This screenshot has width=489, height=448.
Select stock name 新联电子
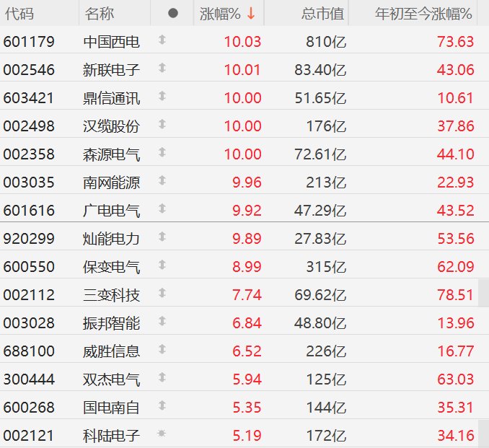111,70
